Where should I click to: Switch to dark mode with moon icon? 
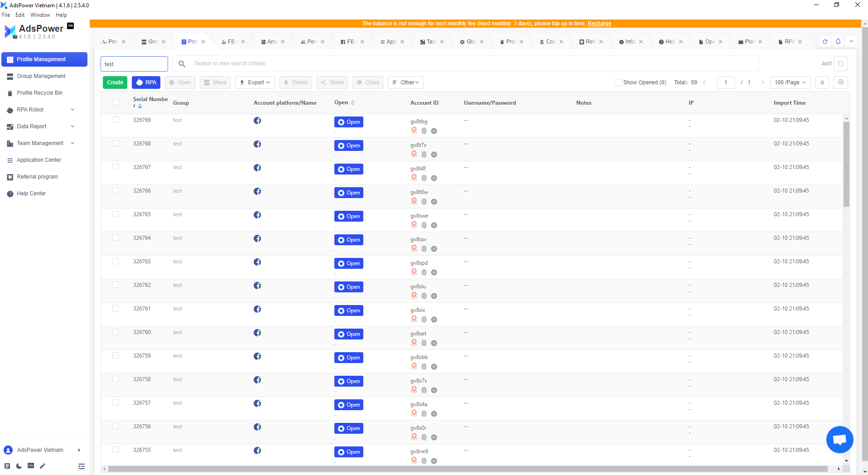tap(19, 466)
